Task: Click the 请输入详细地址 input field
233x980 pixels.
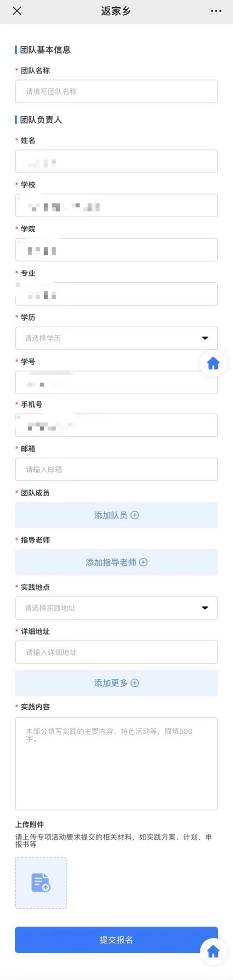Action: pyautogui.click(x=116, y=652)
